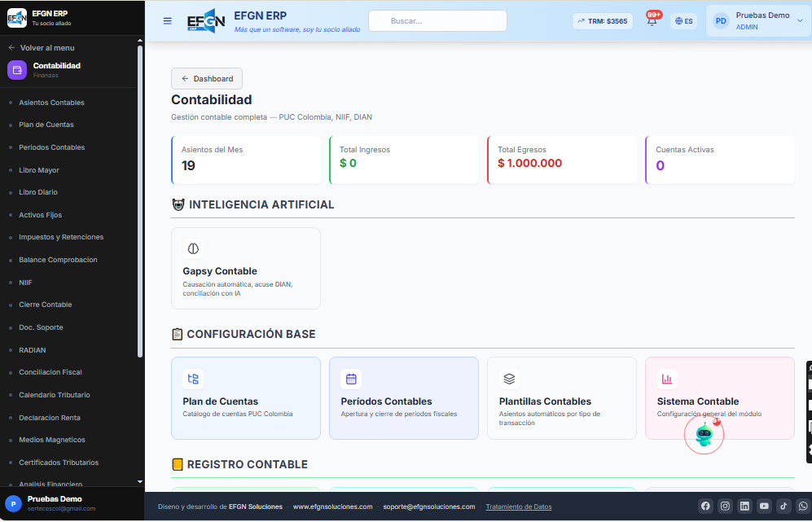Screen dimensions: 812x522
Task: Click the sidebar EFGN ERP logo
Action: [17, 18]
